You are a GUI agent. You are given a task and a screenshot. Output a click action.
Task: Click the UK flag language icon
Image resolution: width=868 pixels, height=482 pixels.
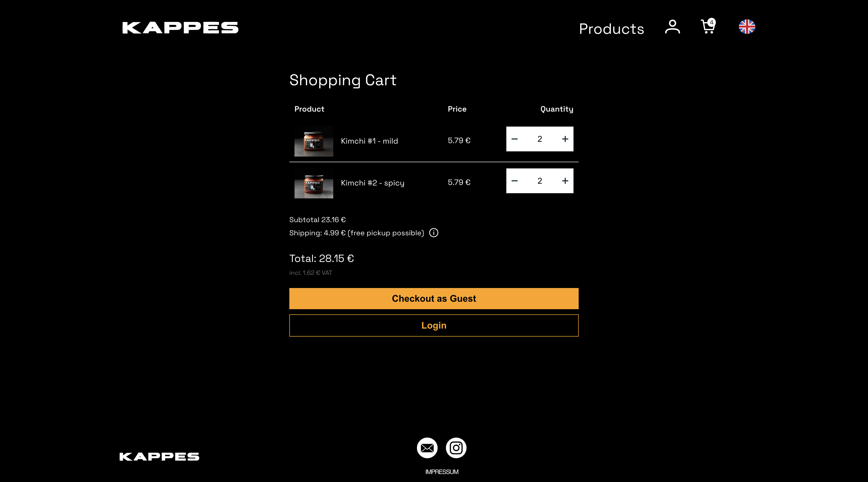point(747,27)
